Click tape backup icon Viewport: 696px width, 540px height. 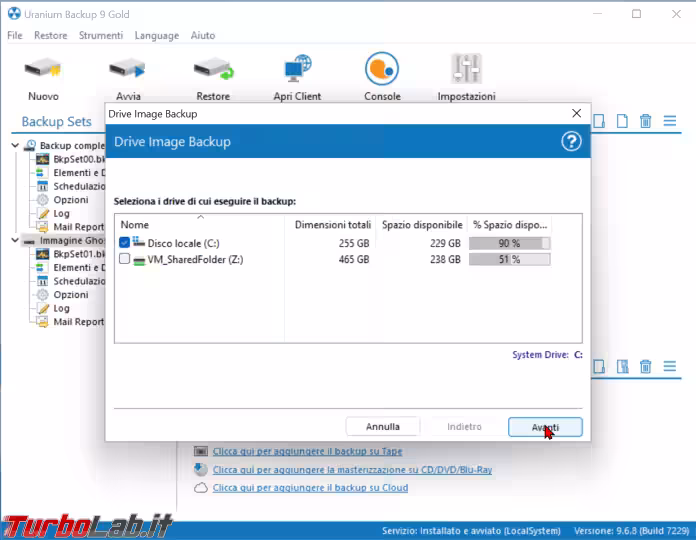[x=201, y=451]
